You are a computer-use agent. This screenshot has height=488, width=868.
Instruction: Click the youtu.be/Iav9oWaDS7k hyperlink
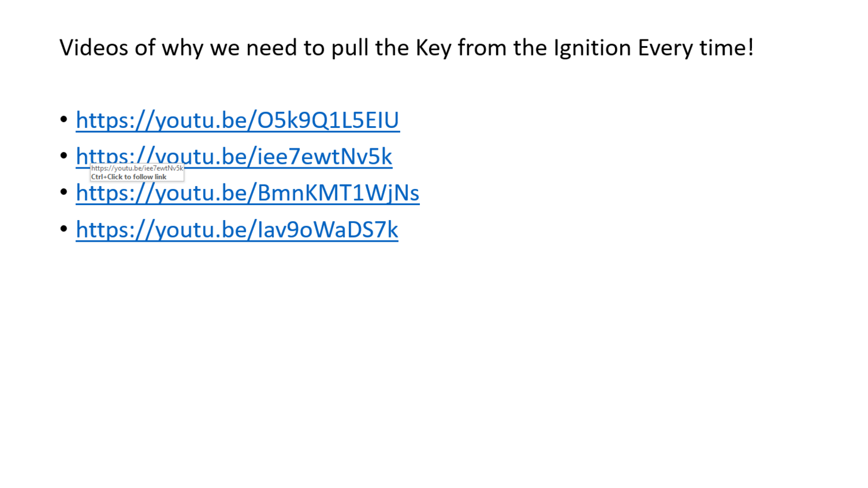click(237, 230)
